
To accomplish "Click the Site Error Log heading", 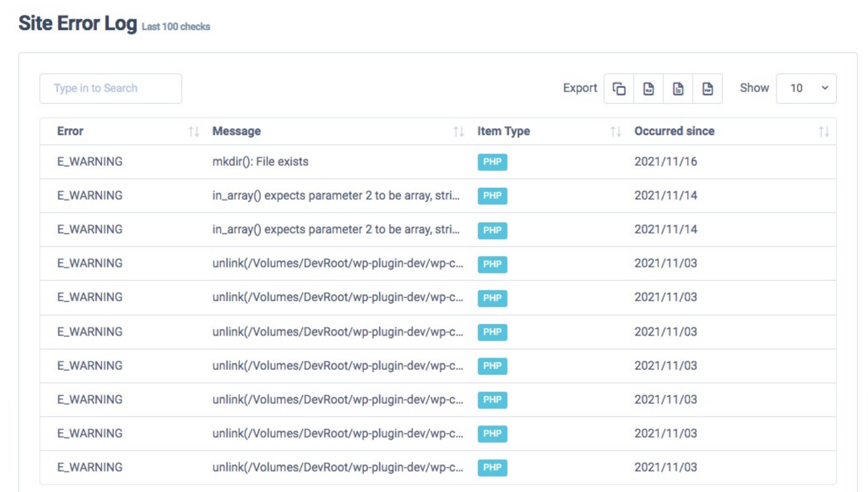I will 78,23.
